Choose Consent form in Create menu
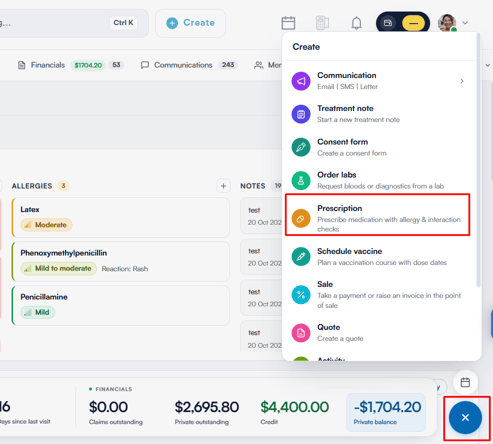 pos(379,147)
